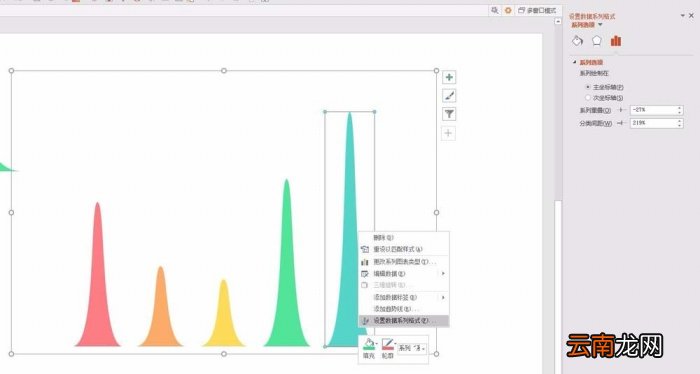Click the 多窗口模式 button
The height and width of the screenshot is (374, 700).
[x=538, y=10]
